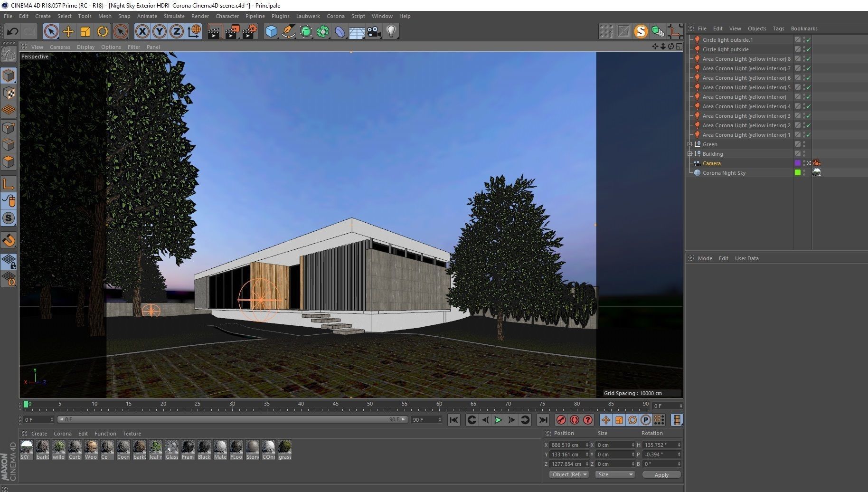Switch to Polygons mode
This screenshot has width=868, height=492.
pos(9,162)
